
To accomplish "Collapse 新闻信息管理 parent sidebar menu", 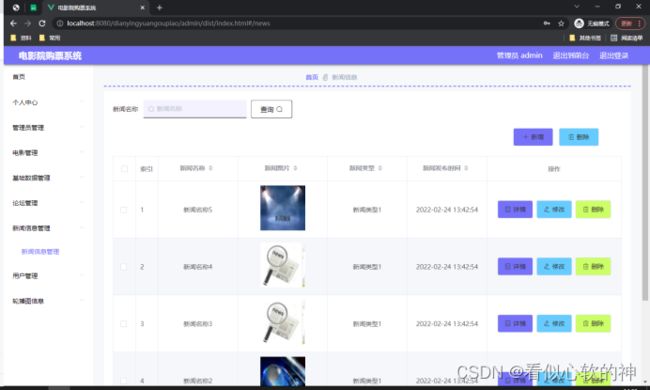I will point(48,228).
